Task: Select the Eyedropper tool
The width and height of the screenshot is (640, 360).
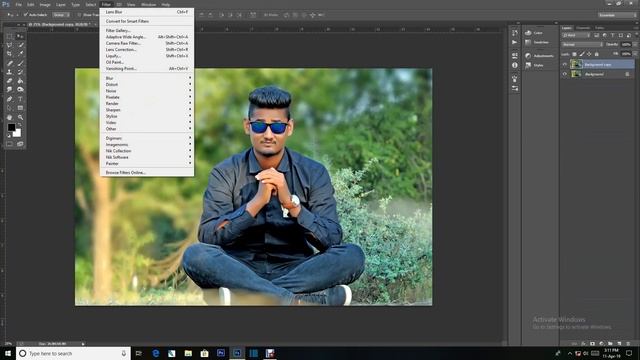Action: pos(20,53)
